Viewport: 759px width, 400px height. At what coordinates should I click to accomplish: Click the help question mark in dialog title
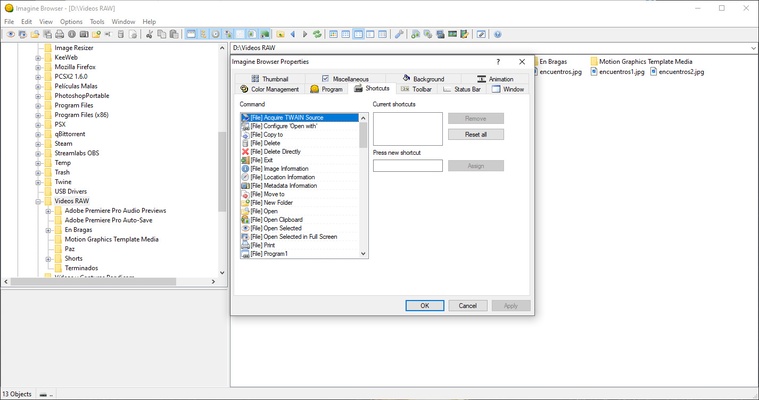[x=497, y=61]
